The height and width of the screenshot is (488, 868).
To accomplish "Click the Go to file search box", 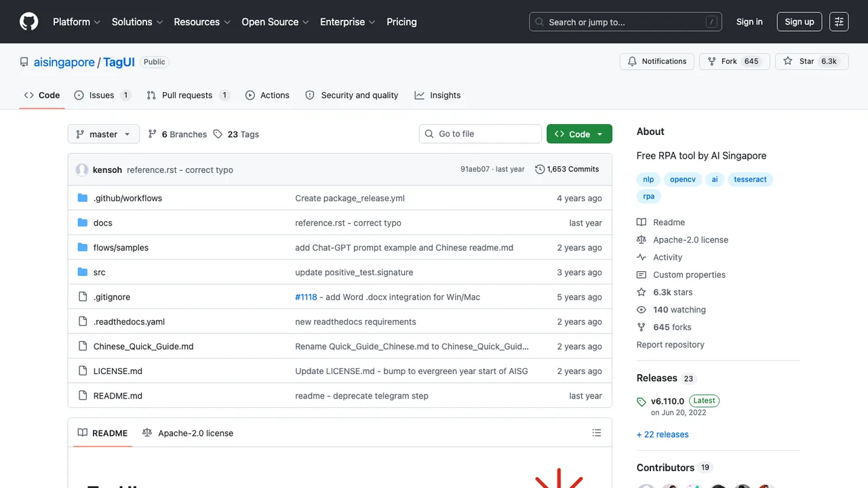I will [480, 134].
